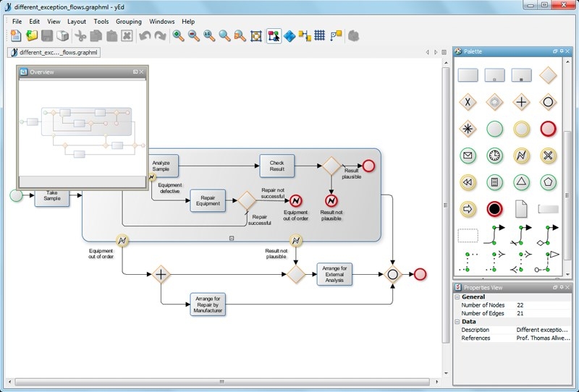Pick the timer clock event palette symbol
The image size is (579, 392).
coord(494,155)
